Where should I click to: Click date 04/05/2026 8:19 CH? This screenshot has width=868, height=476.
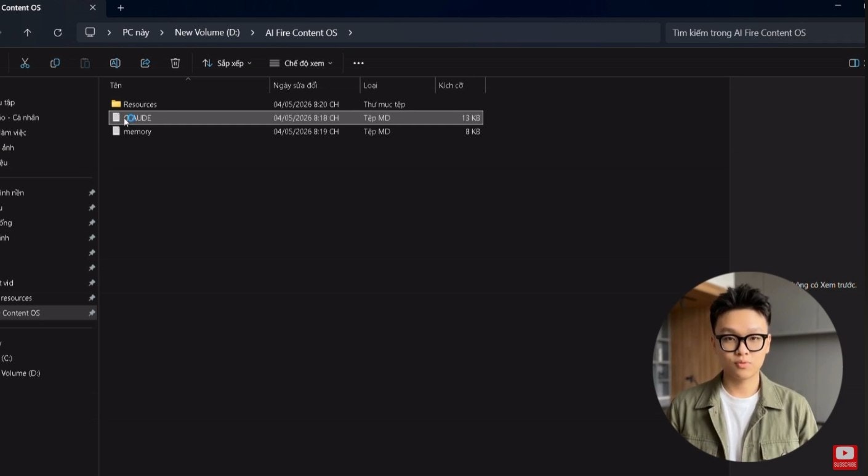306,131
